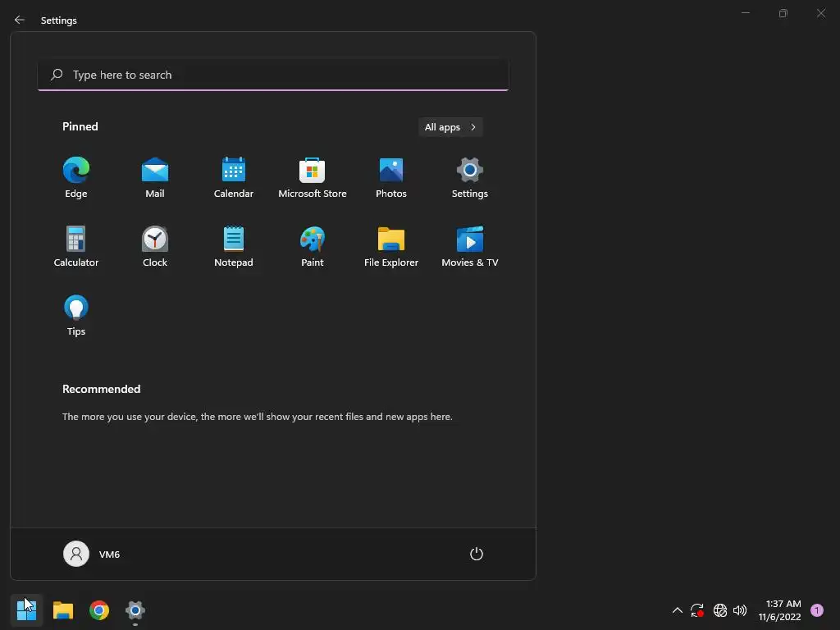Restore down the Settings window
Screen dimensions: 840x630
pyautogui.click(x=783, y=13)
